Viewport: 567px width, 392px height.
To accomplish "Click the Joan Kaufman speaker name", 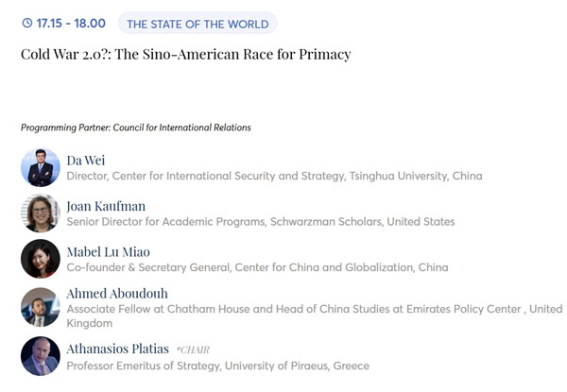I will coord(106,206).
